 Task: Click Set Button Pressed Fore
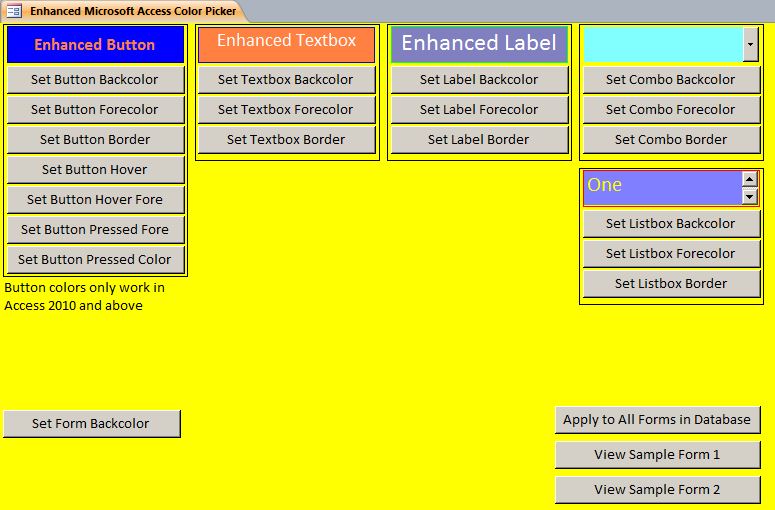(x=95, y=230)
